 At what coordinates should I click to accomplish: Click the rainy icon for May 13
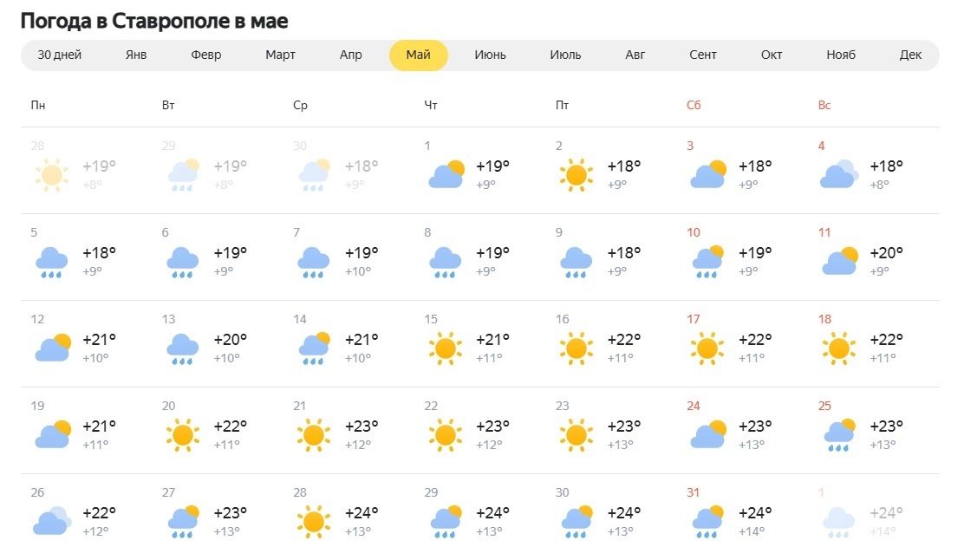(x=182, y=348)
